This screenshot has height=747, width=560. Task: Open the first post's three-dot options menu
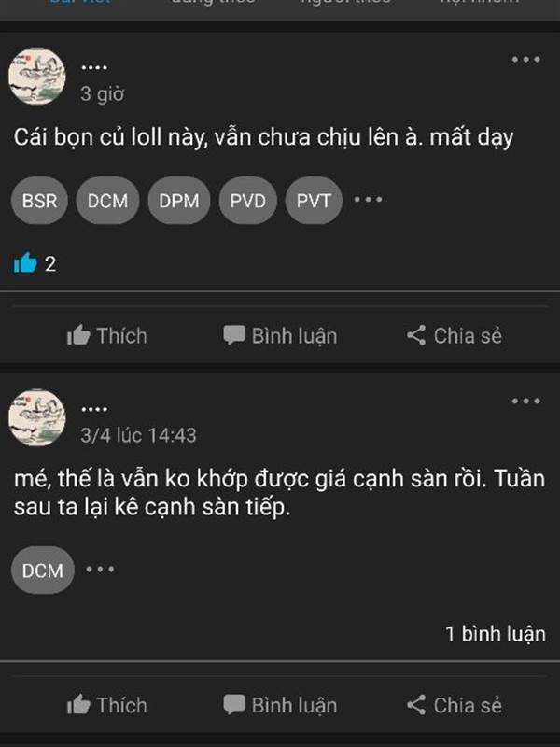(525, 60)
